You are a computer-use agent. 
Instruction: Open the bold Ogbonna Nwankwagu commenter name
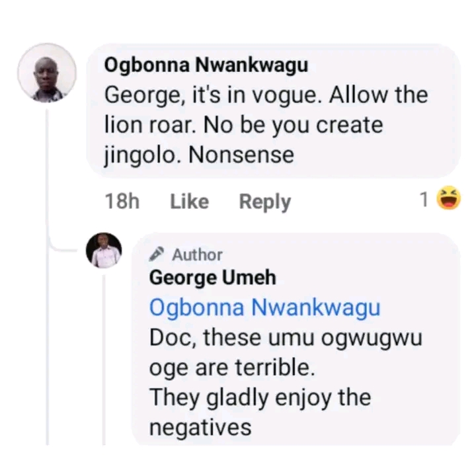point(206,65)
